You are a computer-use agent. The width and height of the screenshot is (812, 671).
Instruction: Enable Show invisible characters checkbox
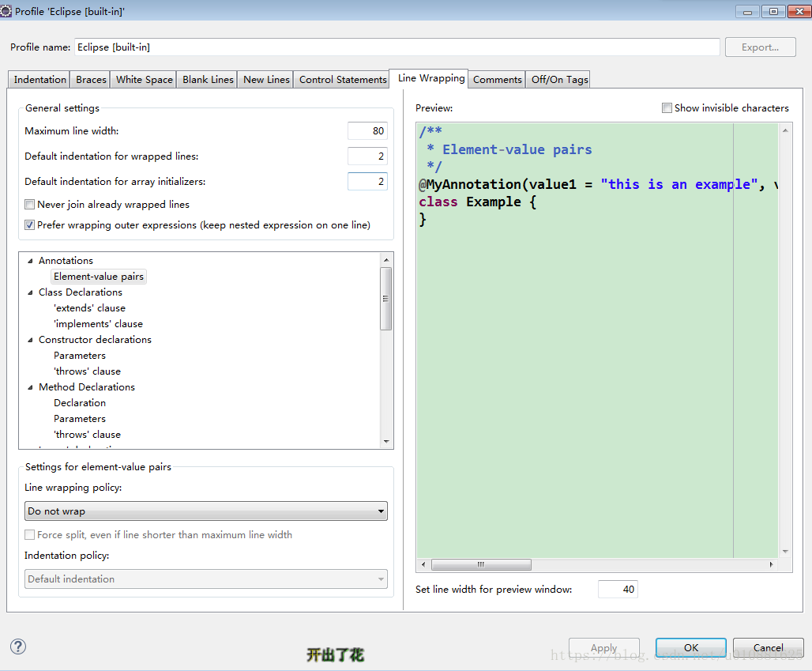(667, 107)
